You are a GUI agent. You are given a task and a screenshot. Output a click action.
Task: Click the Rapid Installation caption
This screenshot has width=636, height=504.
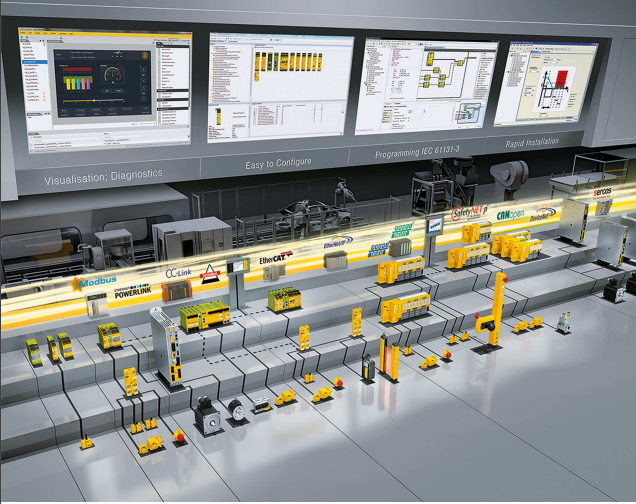(x=536, y=145)
